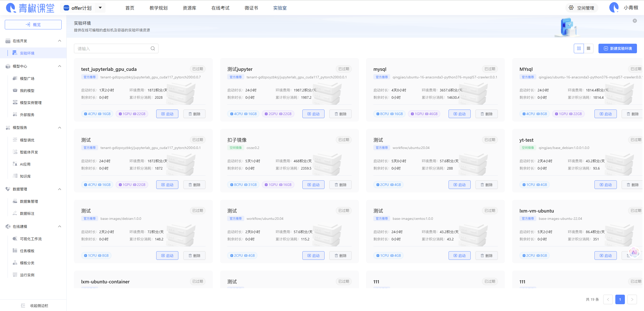Open the 资源库 top menu
The width and height of the screenshot is (644, 311).
[189, 8]
